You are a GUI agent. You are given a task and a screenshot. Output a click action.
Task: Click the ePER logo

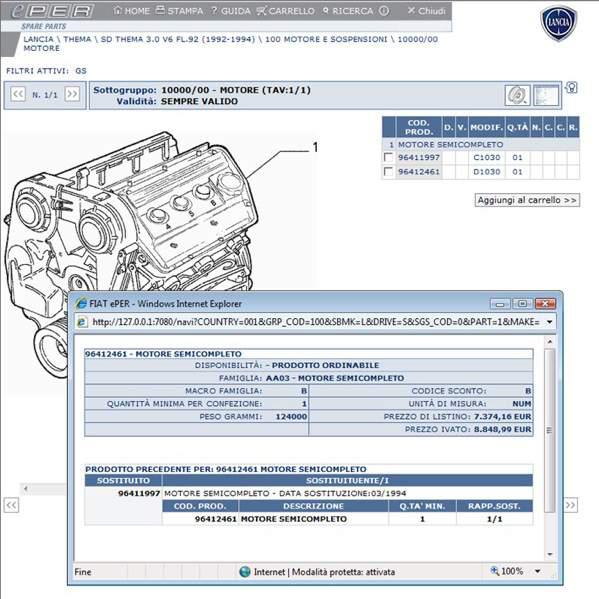(x=53, y=11)
